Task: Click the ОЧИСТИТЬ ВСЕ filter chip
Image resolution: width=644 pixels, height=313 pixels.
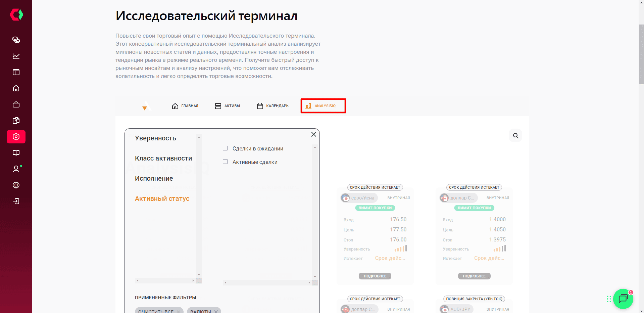Action: (x=159, y=311)
